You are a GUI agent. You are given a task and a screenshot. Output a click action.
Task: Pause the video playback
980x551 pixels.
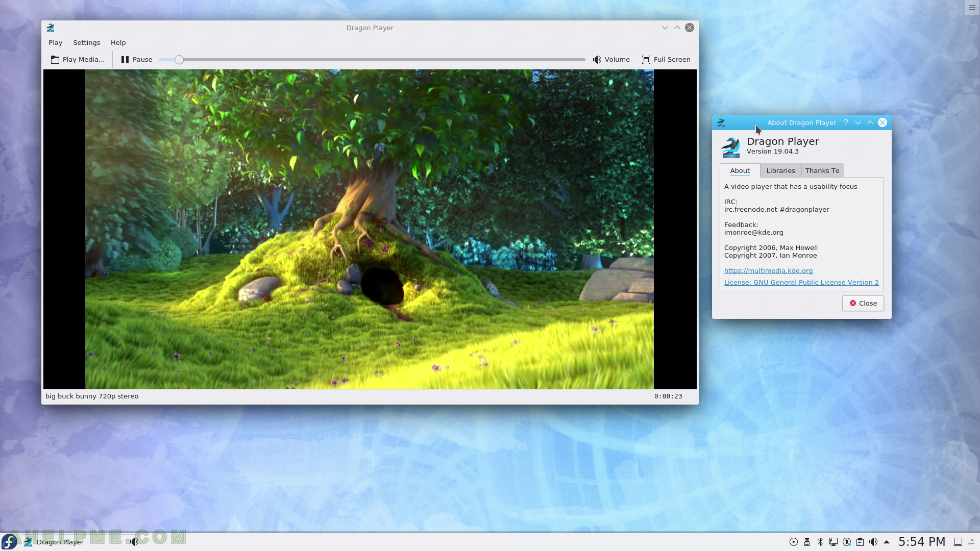(136, 60)
